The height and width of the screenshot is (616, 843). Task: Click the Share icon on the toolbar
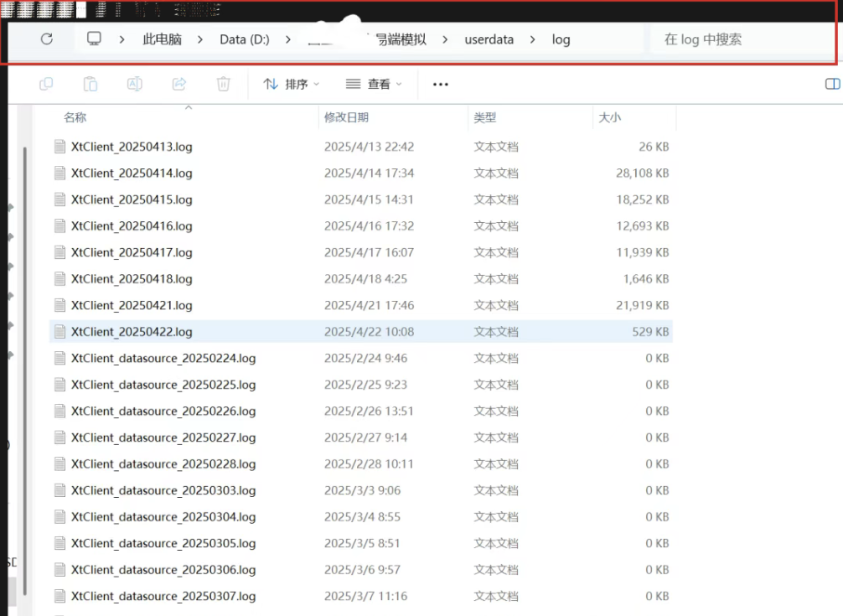point(178,84)
